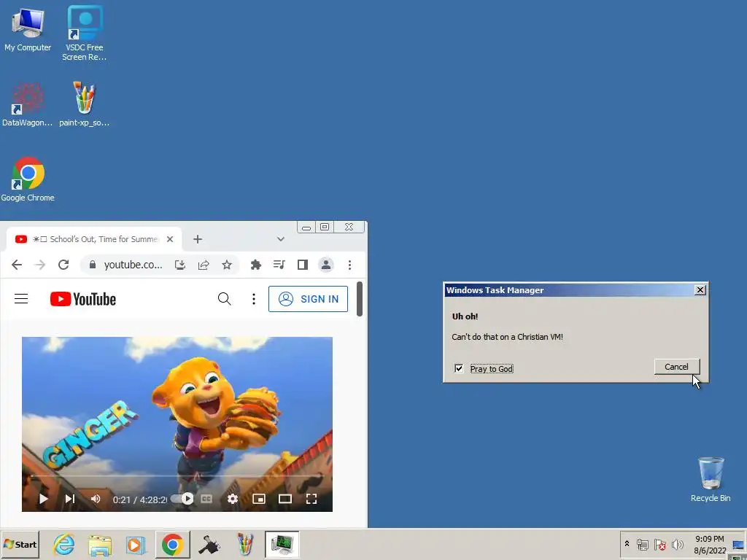Launch VSDC Free Screen Recorder shortcut
This screenshot has width=747, height=560.
(85, 32)
